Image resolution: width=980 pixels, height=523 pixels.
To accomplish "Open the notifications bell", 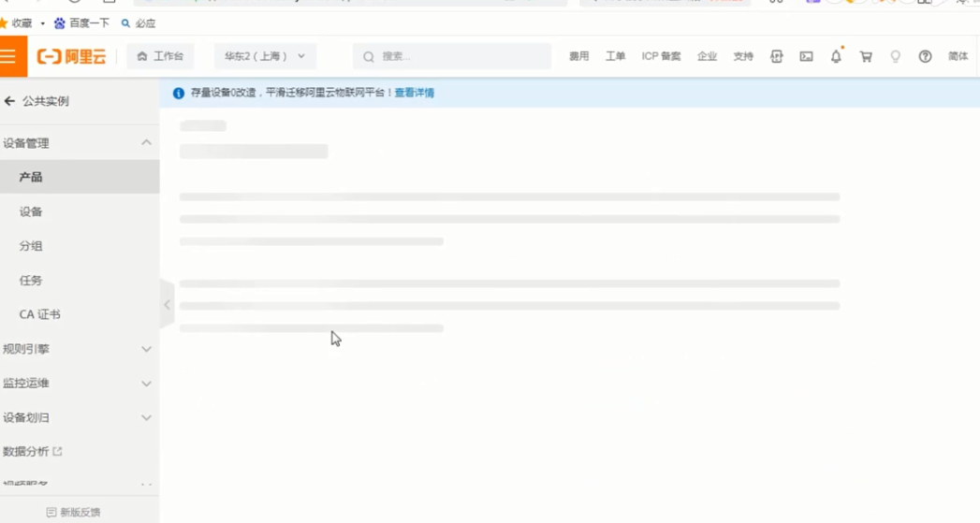I will (x=836, y=57).
